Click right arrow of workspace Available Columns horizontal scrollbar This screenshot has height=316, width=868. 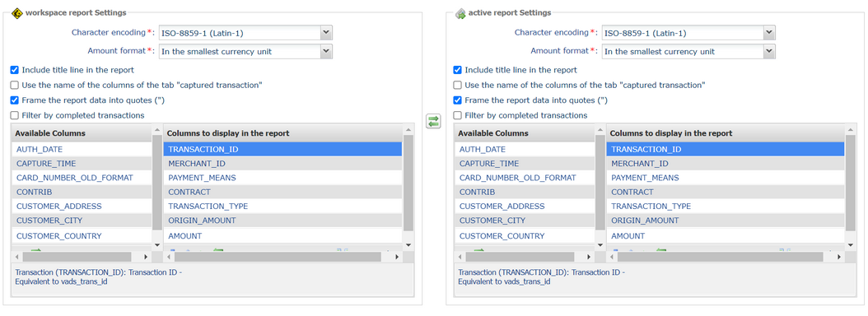click(146, 257)
